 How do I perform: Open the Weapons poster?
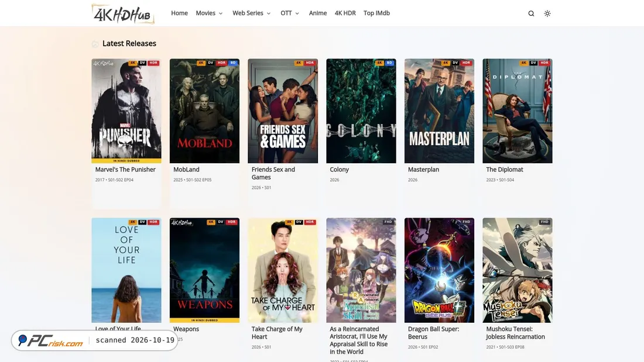tap(204, 270)
